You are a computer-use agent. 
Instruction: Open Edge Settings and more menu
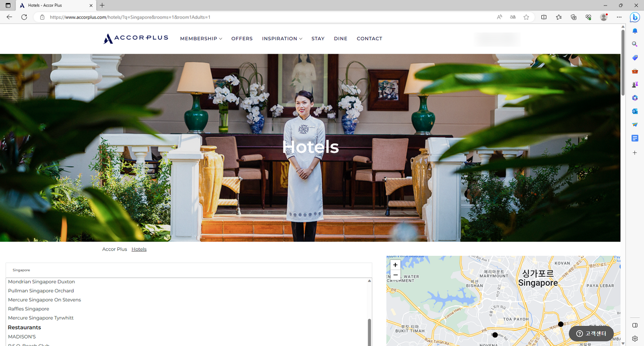click(619, 17)
